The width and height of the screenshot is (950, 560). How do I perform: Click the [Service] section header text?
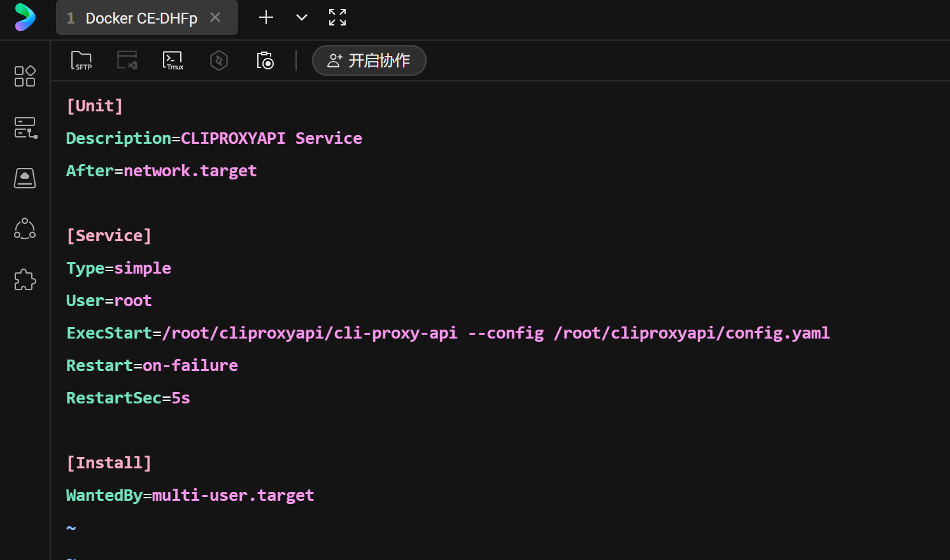click(x=109, y=235)
